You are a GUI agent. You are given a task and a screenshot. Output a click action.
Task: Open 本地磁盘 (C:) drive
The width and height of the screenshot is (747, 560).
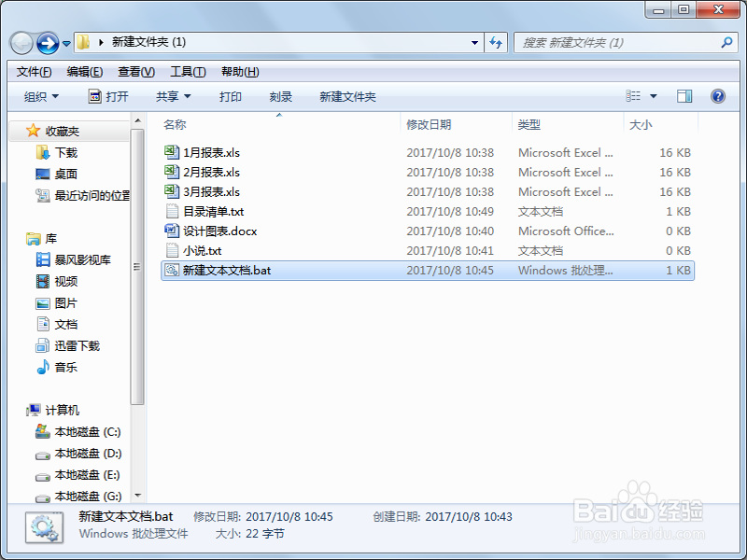[88, 432]
